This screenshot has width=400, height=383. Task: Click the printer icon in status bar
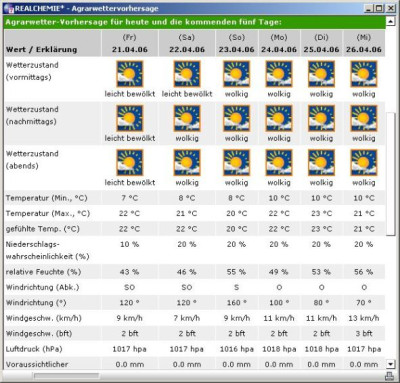point(389,376)
